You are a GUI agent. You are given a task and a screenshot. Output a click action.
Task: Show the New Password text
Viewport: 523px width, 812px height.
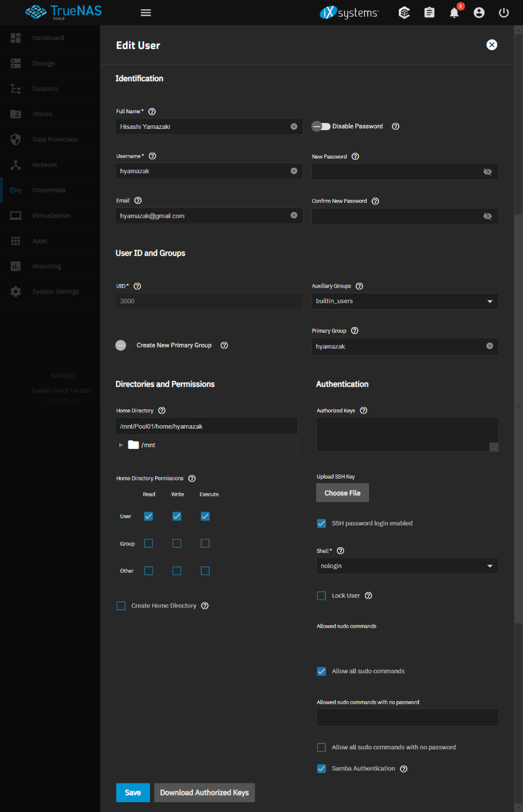pos(488,172)
